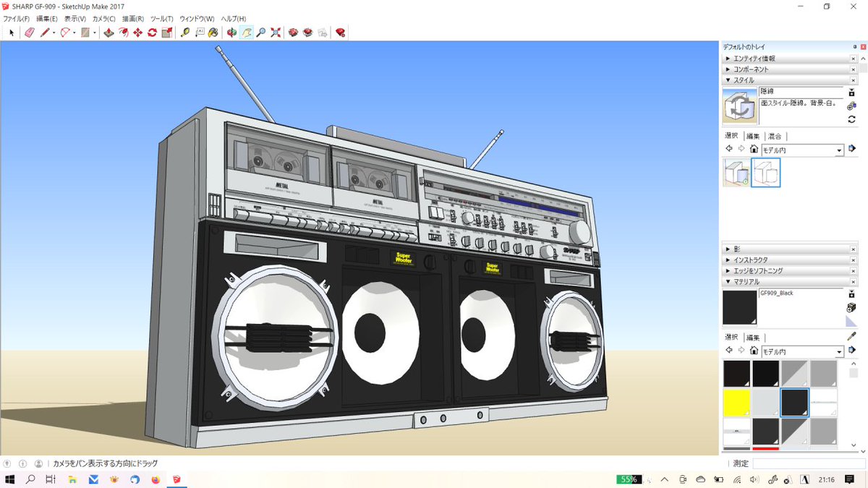
Task: Open Extension Warehouse toolbar icon
Action: click(x=341, y=33)
